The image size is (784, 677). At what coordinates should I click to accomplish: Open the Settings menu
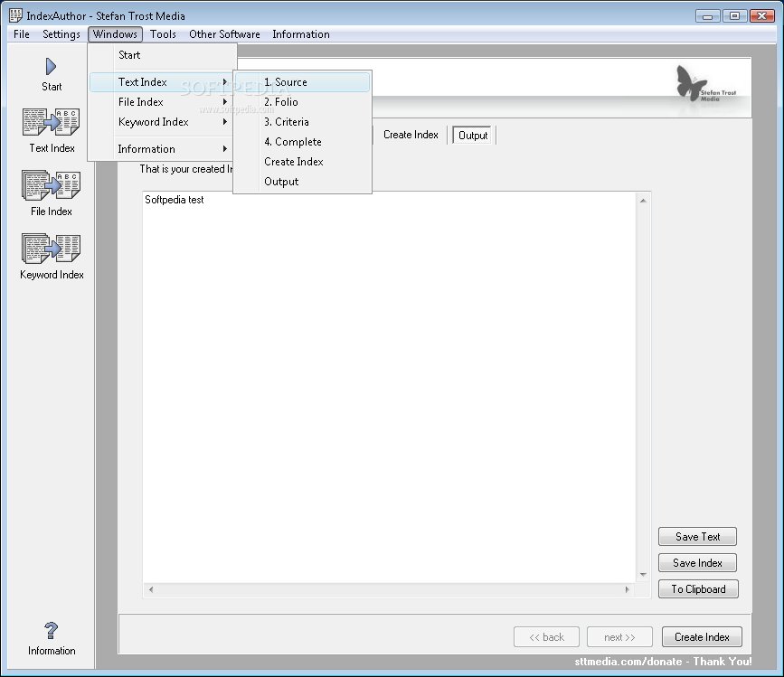point(61,34)
